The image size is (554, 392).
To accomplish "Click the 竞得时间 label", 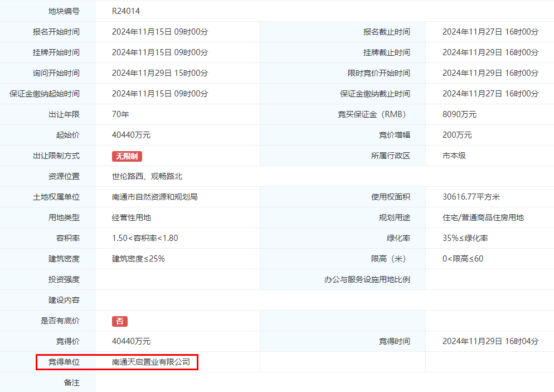I will [x=394, y=341].
